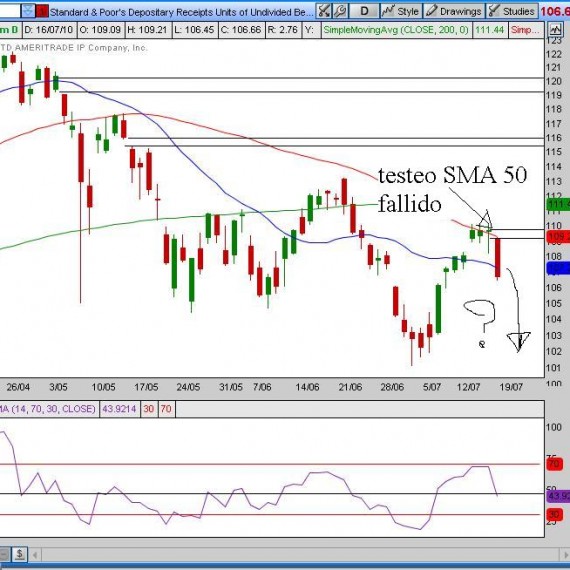Image resolution: width=570 pixels, height=570 pixels.
Task: Click the truncated red Simp... study label
Action: [x=525, y=29]
